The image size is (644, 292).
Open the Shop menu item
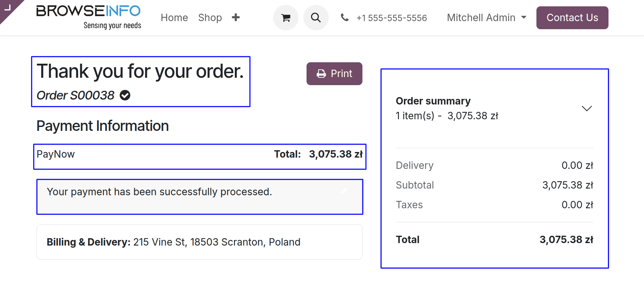coord(210,18)
